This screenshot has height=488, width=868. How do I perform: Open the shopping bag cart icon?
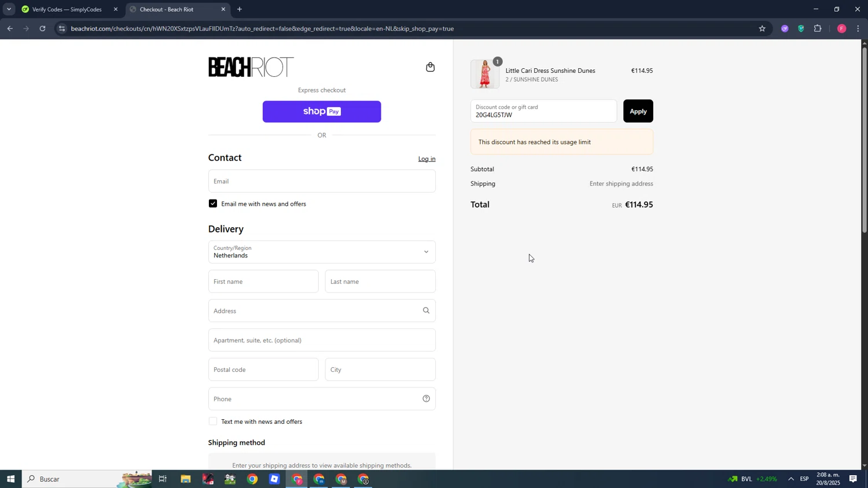[430, 67]
